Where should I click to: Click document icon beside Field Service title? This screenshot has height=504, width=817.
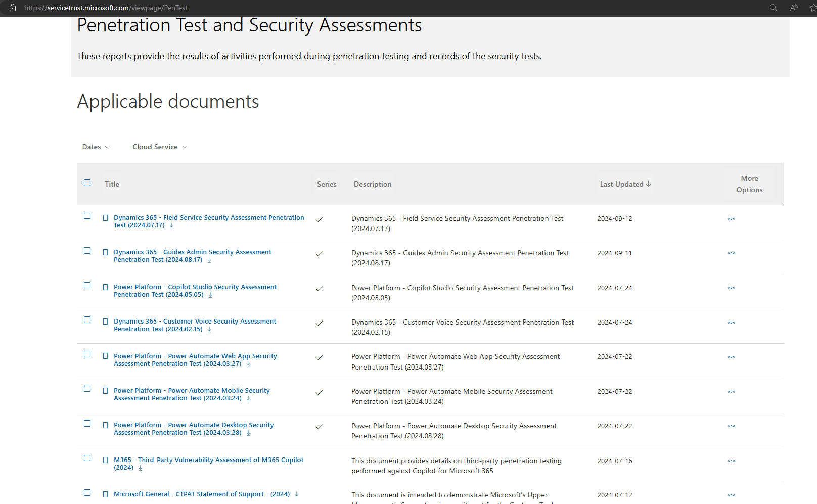[105, 218]
